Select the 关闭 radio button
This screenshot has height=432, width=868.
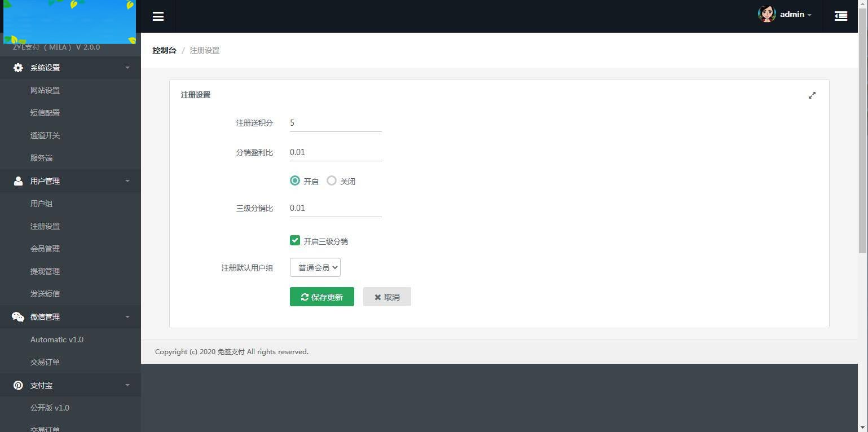pos(332,180)
